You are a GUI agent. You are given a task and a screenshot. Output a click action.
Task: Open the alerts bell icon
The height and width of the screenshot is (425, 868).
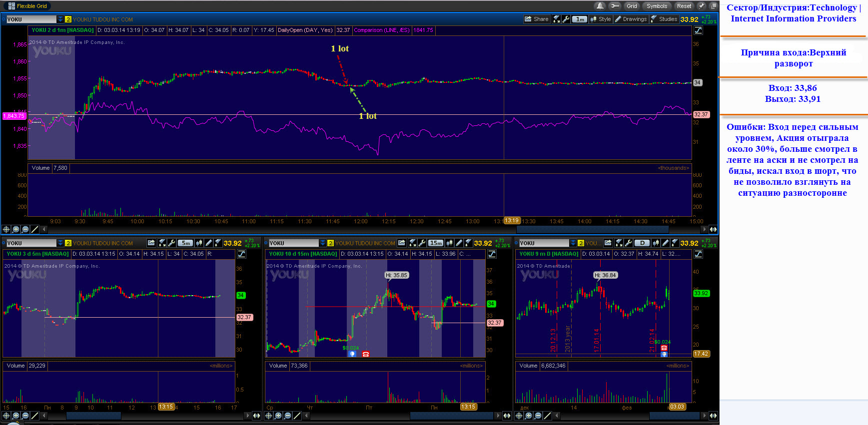point(600,6)
